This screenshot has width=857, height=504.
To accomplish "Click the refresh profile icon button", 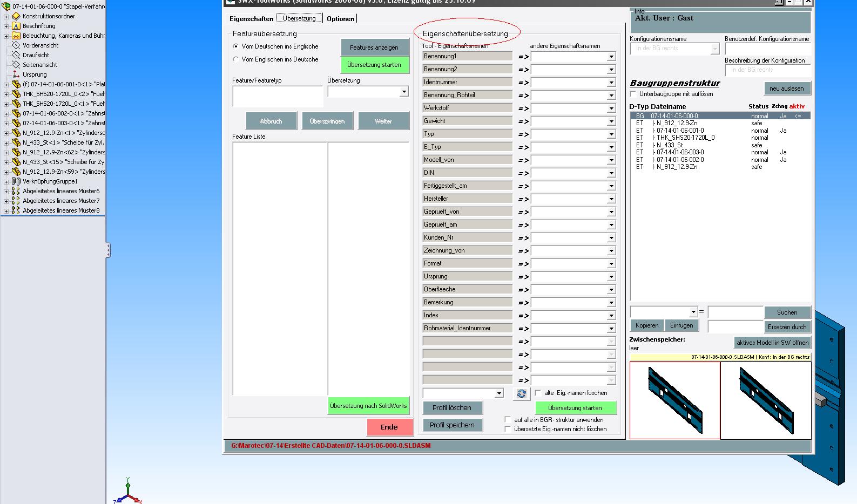I will 521,394.
